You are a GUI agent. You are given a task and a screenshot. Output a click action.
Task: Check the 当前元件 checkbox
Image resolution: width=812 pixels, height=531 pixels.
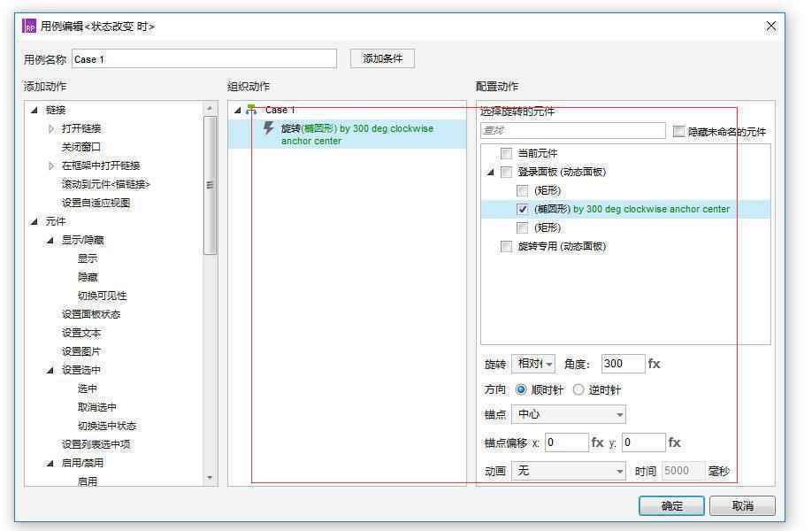507,153
